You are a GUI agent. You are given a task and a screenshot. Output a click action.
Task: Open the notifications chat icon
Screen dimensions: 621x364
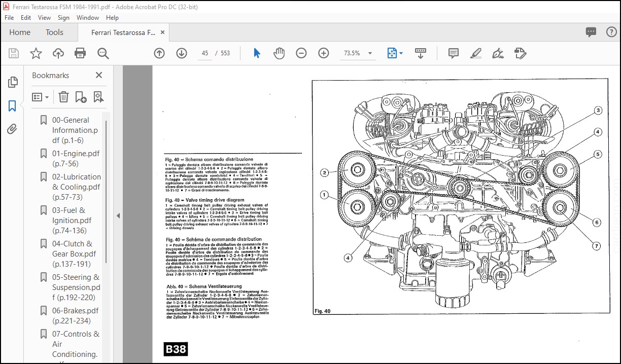[x=591, y=32]
